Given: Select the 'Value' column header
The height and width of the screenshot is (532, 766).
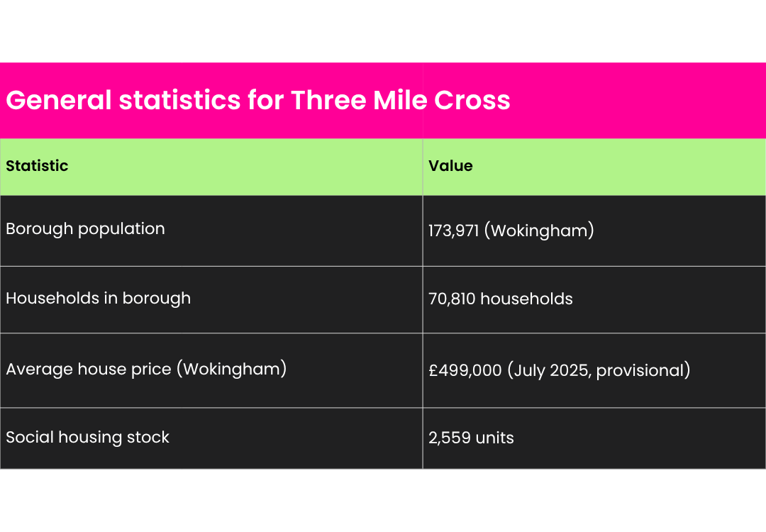Looking at the screenshot, I should pos(450,166).
